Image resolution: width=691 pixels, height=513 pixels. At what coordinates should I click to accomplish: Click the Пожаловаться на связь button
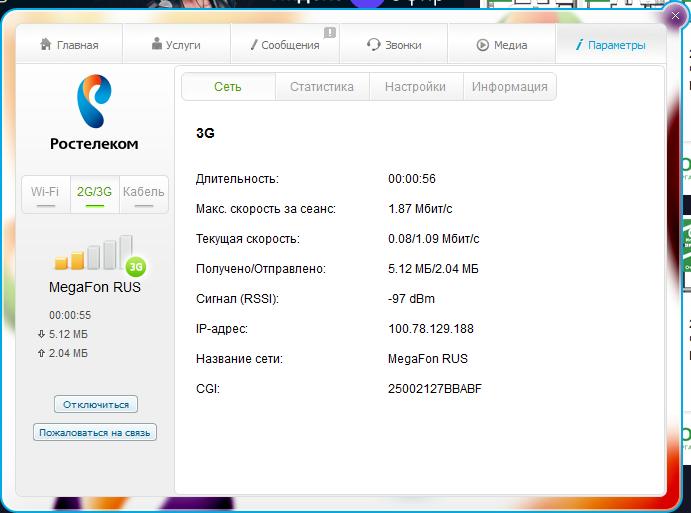(95, 433)
